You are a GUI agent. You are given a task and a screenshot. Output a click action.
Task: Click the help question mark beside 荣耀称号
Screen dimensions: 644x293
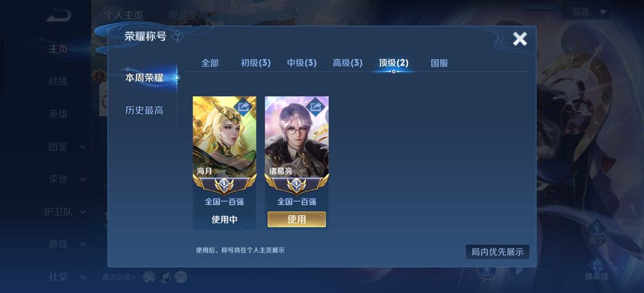178,36
